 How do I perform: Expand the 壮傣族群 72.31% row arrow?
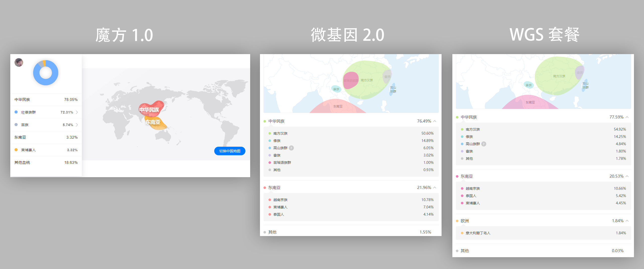coord(77,112)
